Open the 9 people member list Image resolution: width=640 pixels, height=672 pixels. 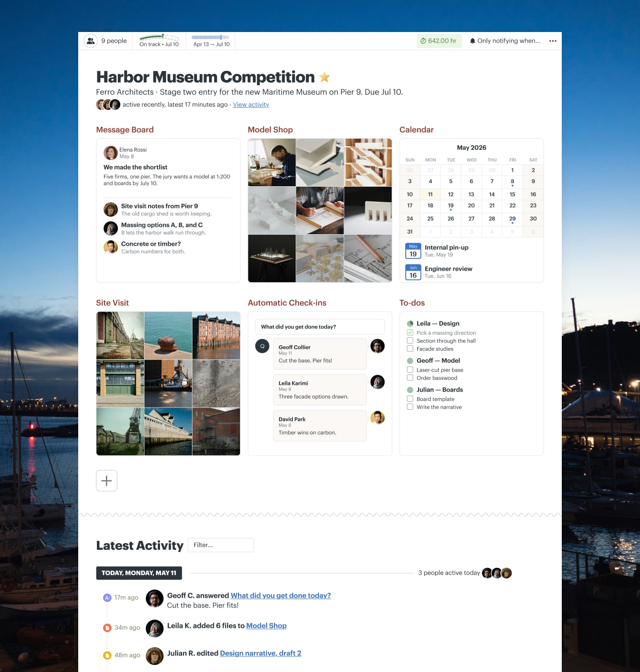(106, 41)
